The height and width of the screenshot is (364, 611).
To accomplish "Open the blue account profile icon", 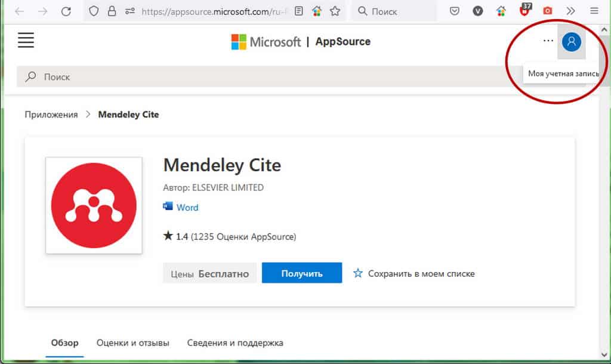I will coord(572,42).
